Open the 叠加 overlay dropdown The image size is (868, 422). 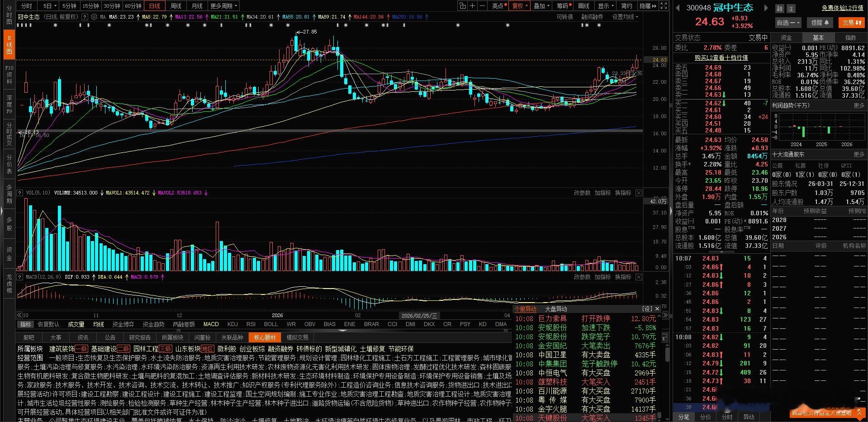tap(541, 6)
